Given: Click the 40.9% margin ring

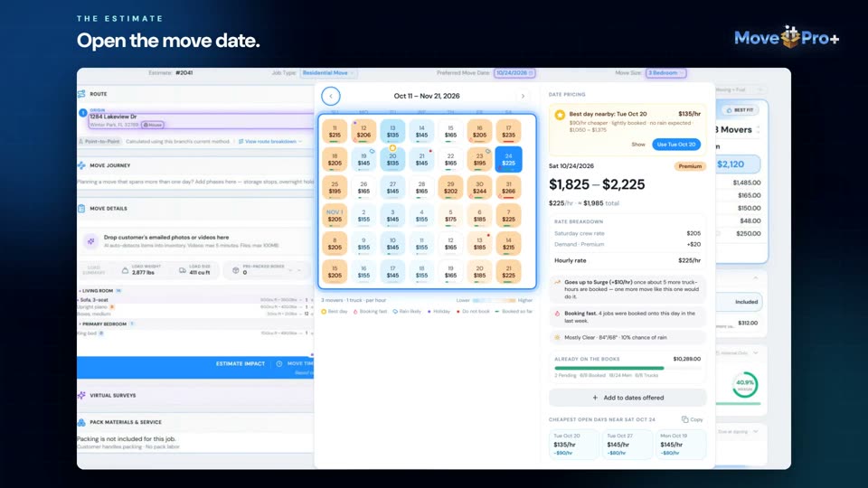Looking at the screenshot, I should (744, 384).
